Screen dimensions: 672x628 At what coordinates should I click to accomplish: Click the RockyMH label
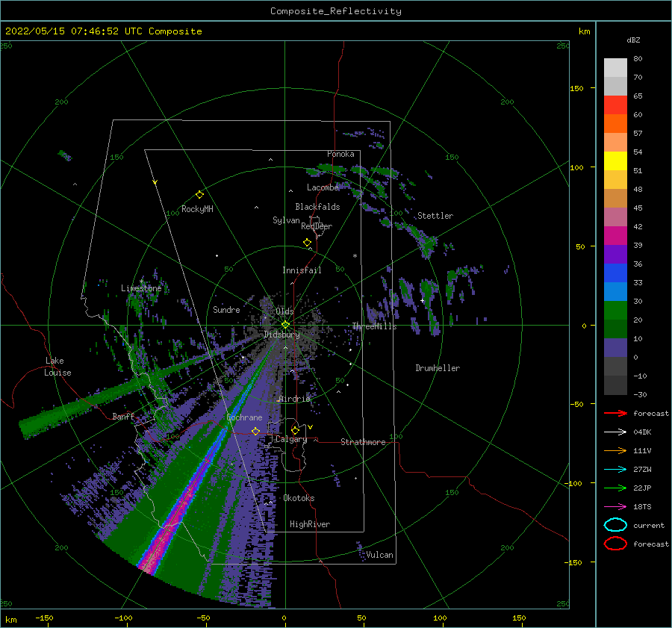pos(197,209)
